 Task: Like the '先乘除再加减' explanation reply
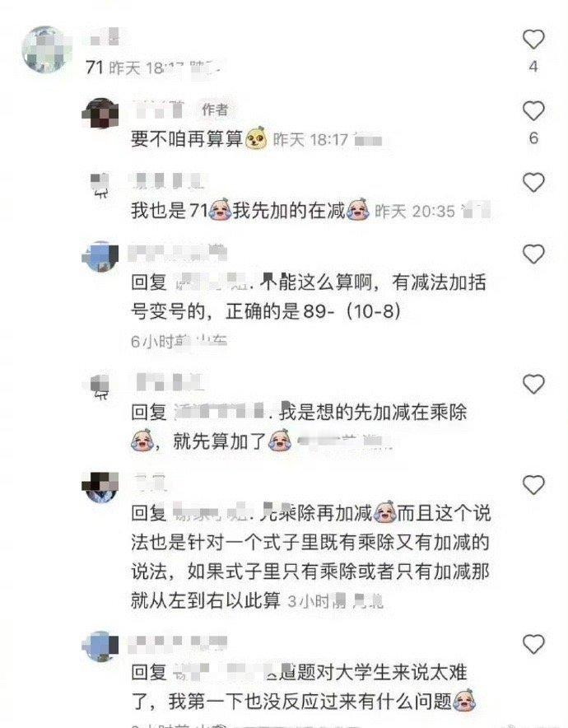click(x=533, y=485)
